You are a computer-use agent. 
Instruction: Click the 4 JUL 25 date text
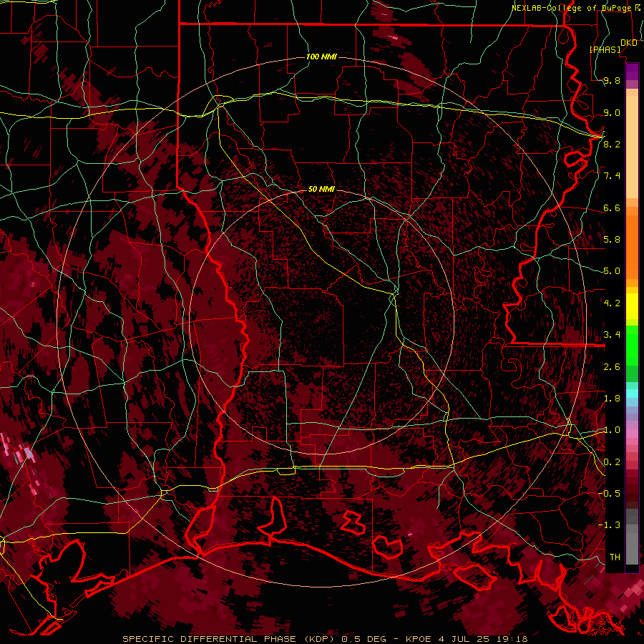coord(464,639)
